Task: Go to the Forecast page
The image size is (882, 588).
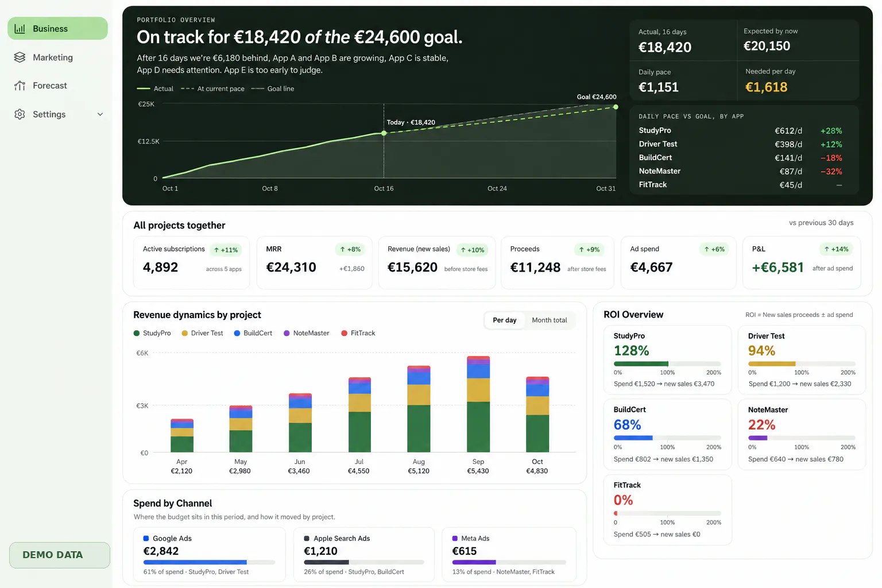Action: pos(57,86)
